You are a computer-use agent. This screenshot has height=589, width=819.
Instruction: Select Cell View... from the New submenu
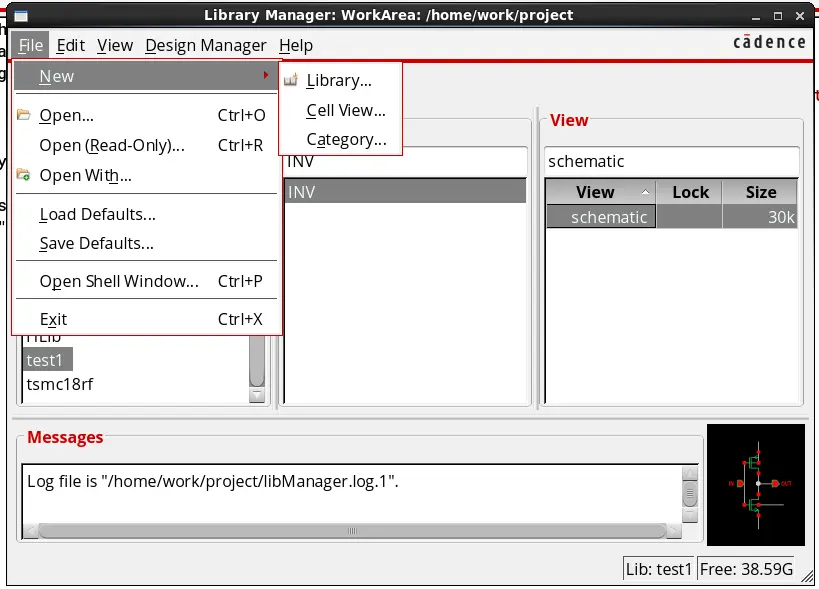pos(341,110)
